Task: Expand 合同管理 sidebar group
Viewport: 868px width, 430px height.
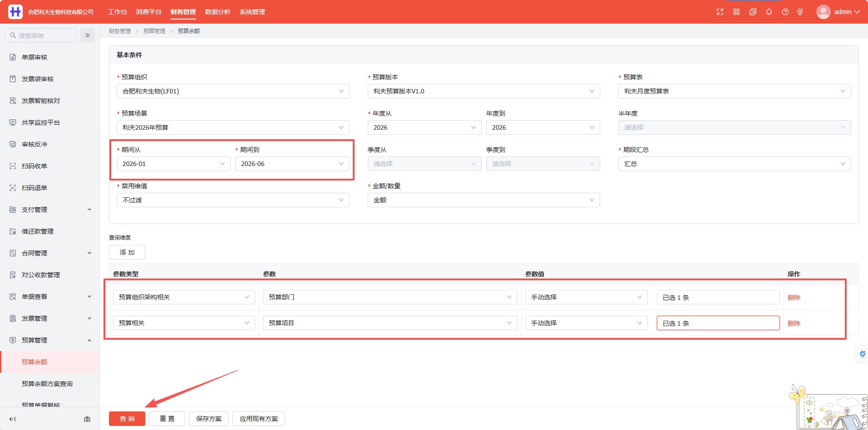Action: click(50, 253)
